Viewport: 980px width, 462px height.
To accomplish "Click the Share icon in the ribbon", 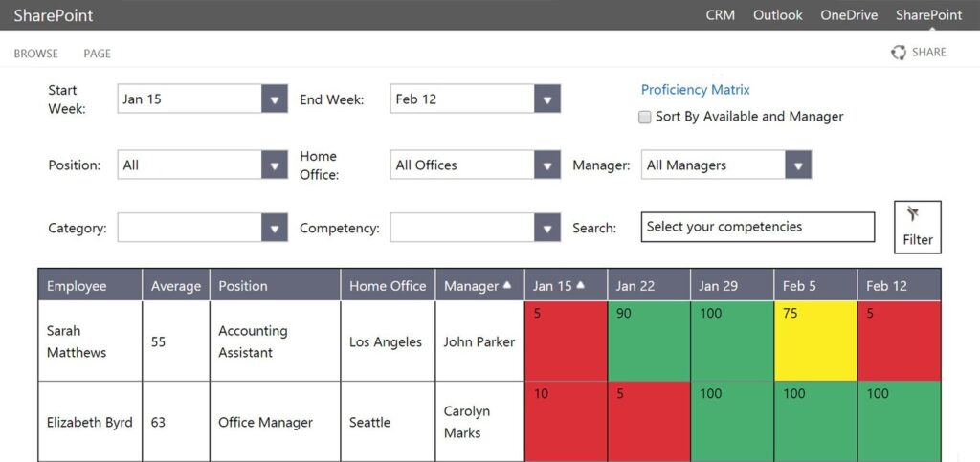I will 899,53.
